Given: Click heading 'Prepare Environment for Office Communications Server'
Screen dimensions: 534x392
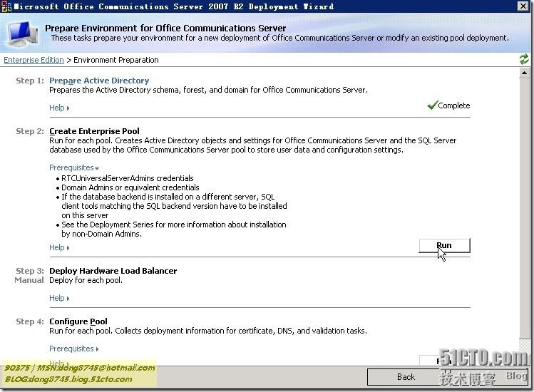Looking at the screenshot, I should point(165,28).
